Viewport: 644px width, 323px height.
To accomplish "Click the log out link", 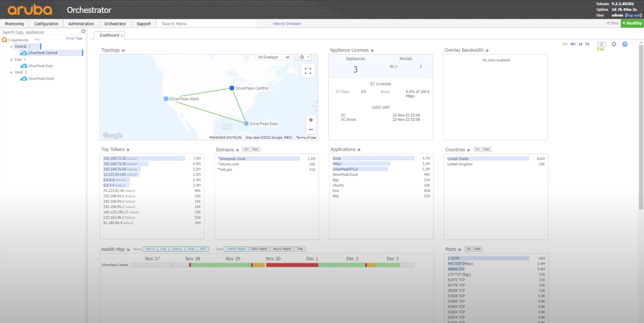I will [x=633, y=15].
